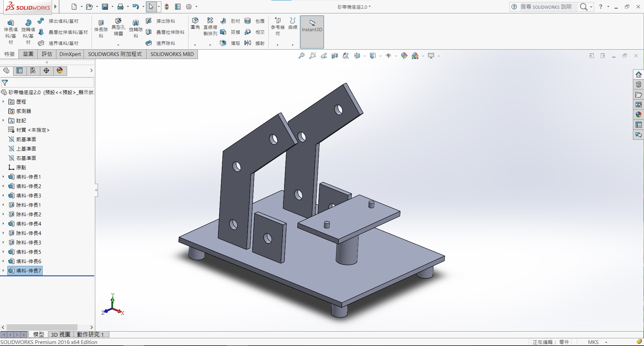
Task: Select the Shell tool (薄殼)
Action: coord(230,43)
